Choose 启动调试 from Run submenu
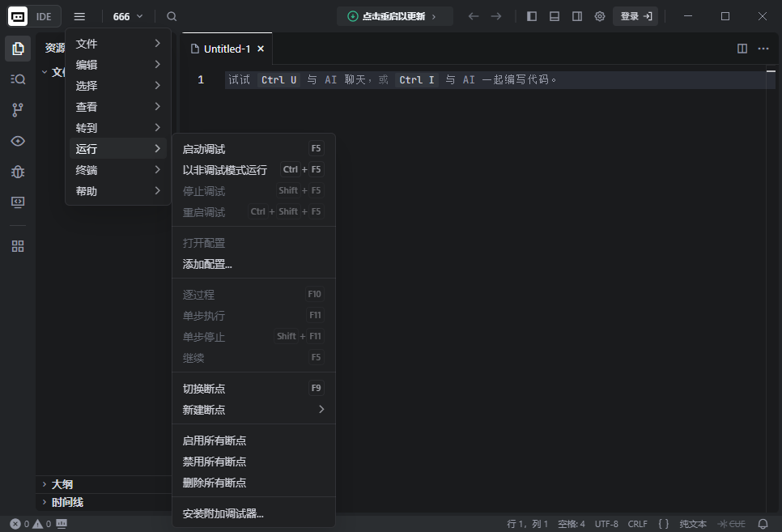 tap(253, 149)
